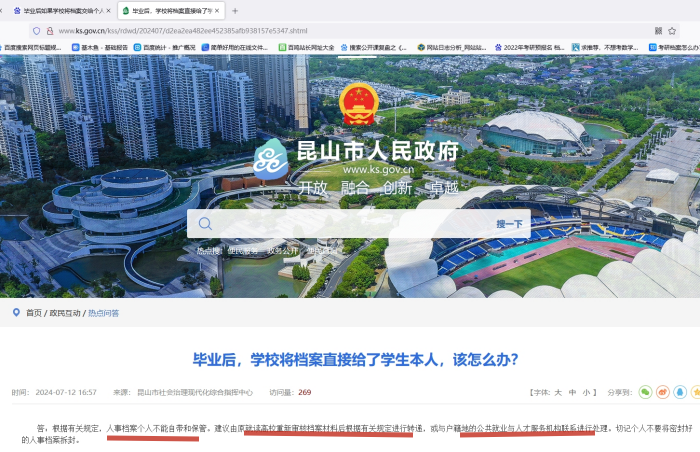Open the 2022年考研预报名 bookmark
The height and width of the screenshot is (452, 700).
tap(529, 47)
